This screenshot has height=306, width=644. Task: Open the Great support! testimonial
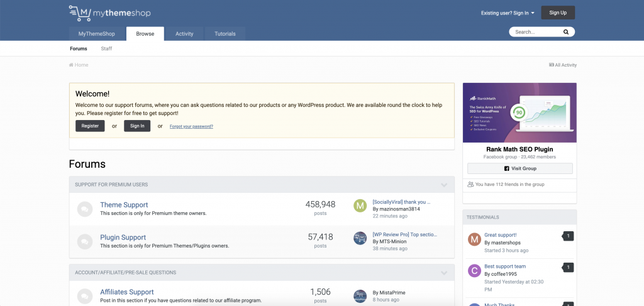(501, 235)
